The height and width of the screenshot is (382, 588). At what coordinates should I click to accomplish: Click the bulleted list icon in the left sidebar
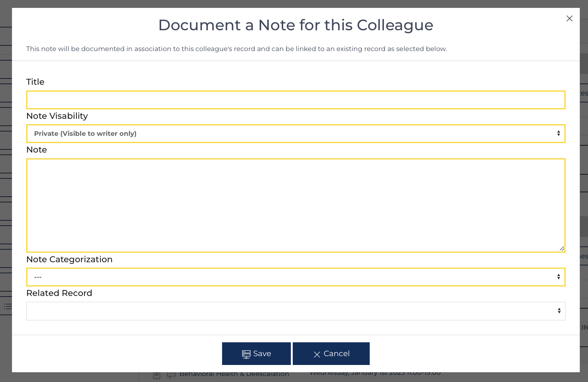[8, 306]
